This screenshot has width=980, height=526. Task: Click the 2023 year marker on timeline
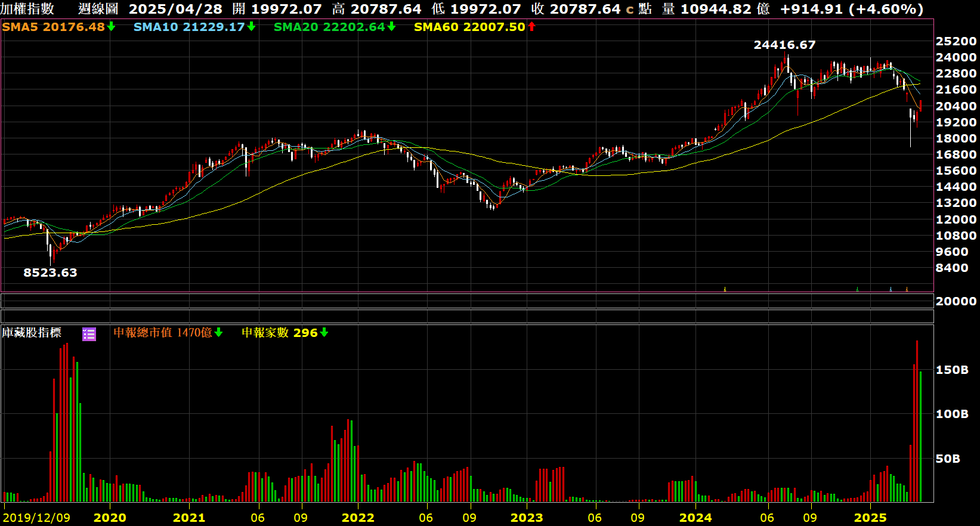point(527,518)
